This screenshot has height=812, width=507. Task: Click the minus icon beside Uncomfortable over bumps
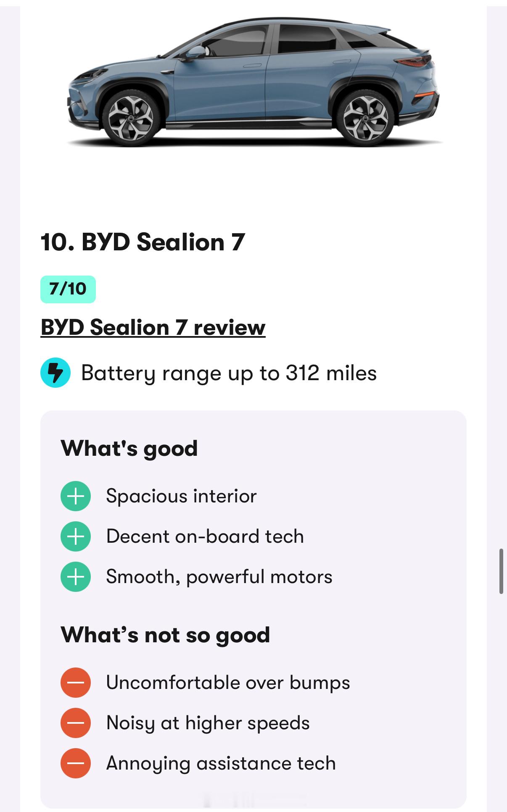tap(76, 683)
